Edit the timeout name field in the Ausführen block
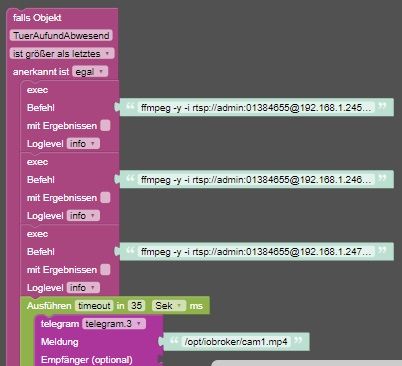 (94, 306)
